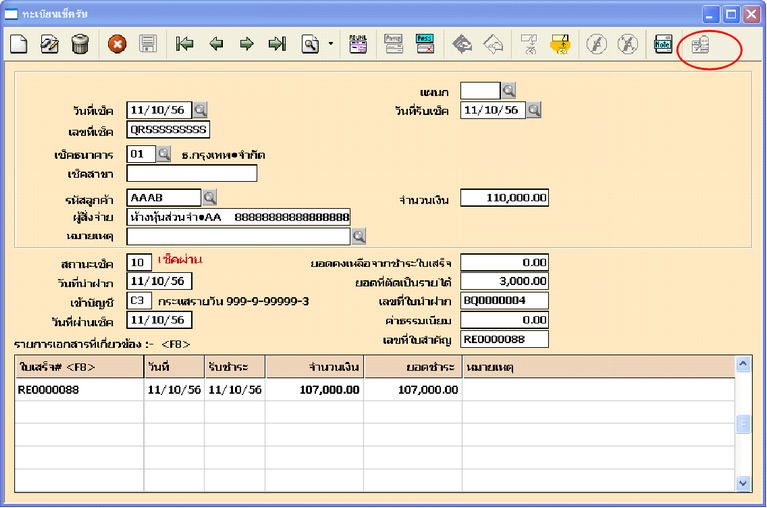
Task: Click the ใบเสร็จ# <F8> column header
Action: click(x=78, y=367)
